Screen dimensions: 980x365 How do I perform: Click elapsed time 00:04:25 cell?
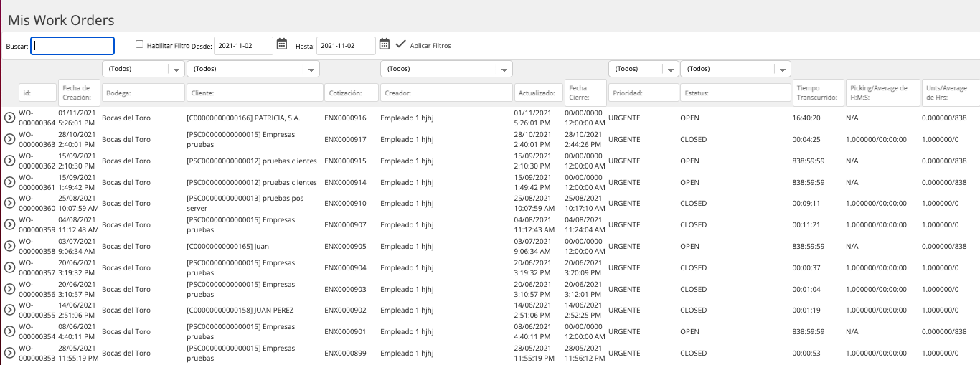point(807,139)
